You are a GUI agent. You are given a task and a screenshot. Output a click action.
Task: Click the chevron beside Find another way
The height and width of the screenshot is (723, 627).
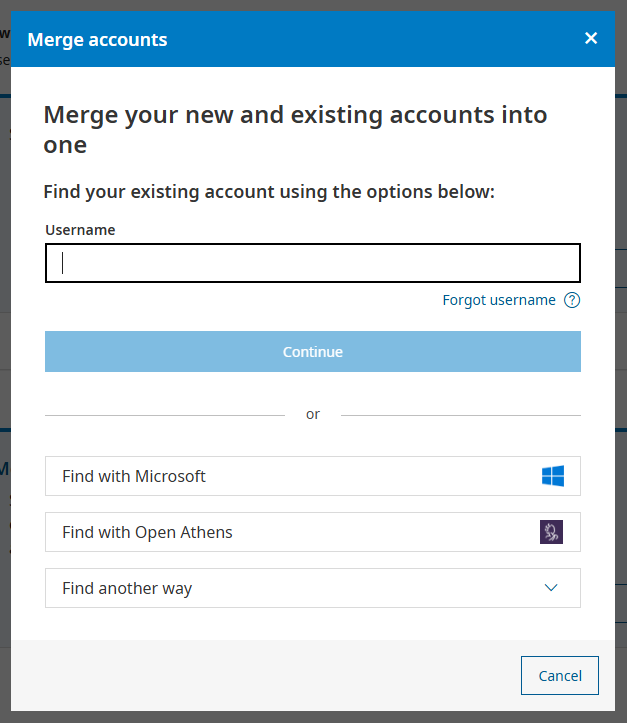[551, 587]
